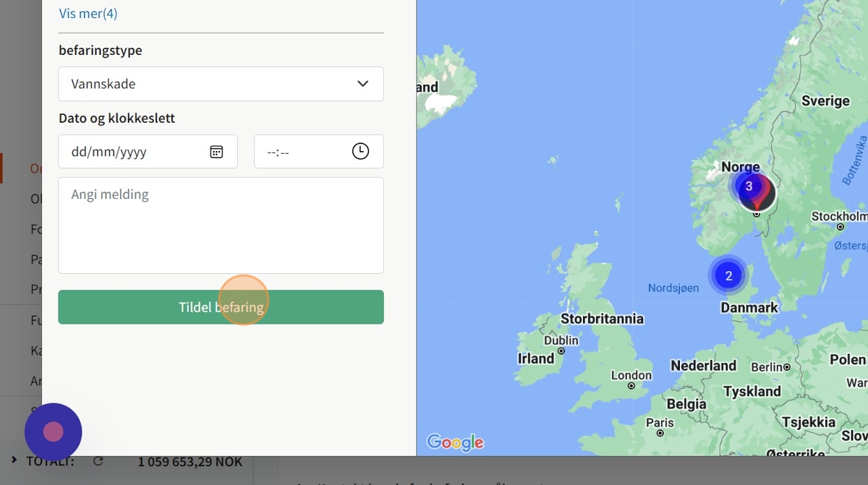Expand the Vis mer(4) list
The height and width of the screenshot is (485, 868).
tap(88, 13)
